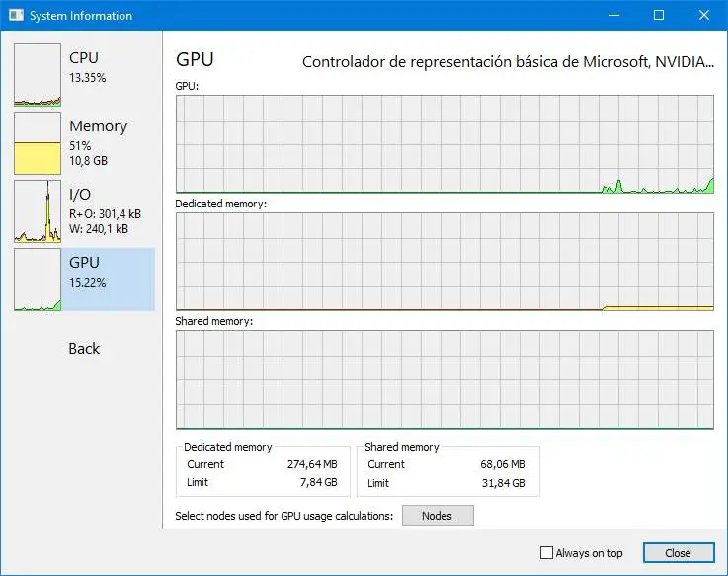Open the I/O section
Image resolution: width=728 pixels, height=576 pixels.
79,195
